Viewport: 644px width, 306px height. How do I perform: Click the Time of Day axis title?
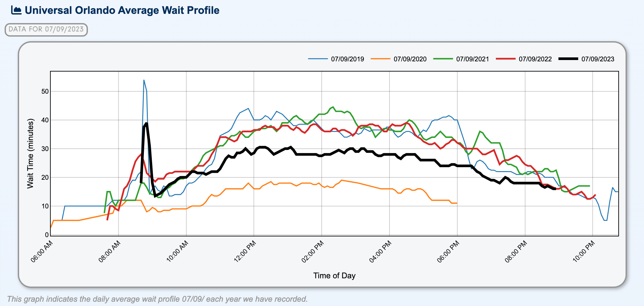pos(334,276)
